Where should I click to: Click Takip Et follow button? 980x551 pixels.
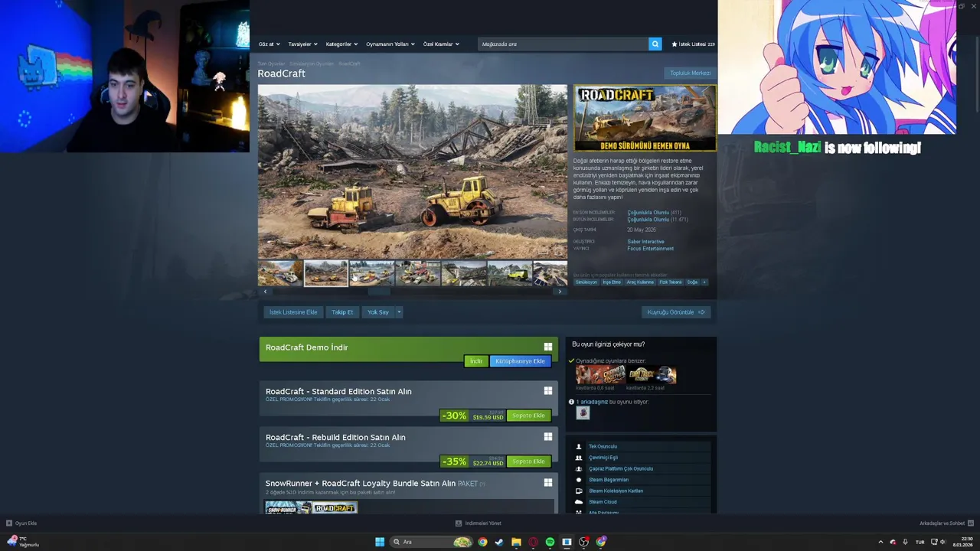(x=342, y=312)
